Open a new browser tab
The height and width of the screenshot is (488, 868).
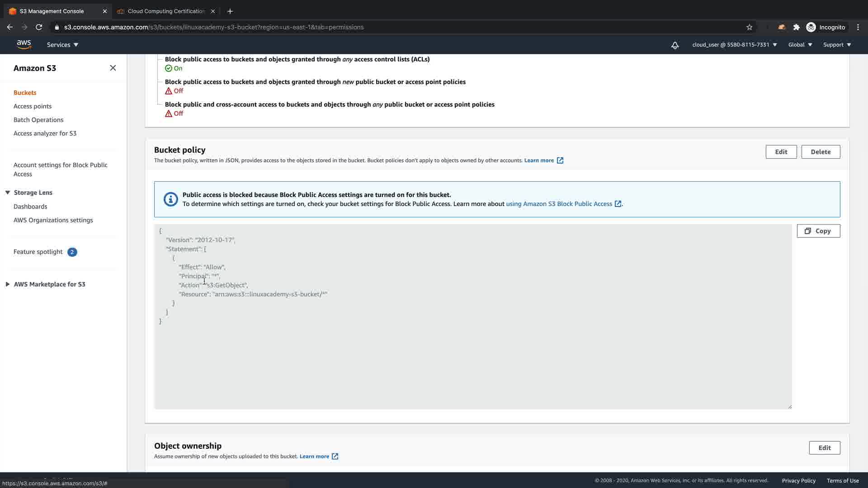[230, 11]
